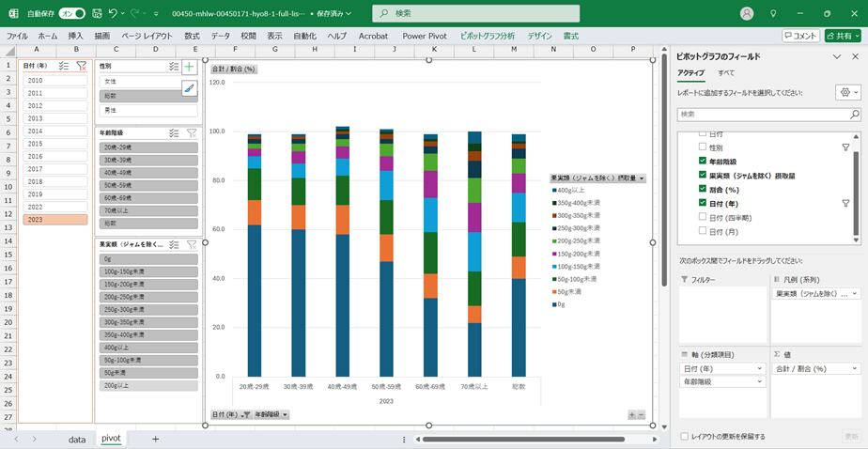868x449 pixels.
Task: Toggle multi-select on 性別 slicer
Action: [x=173, y=67]
